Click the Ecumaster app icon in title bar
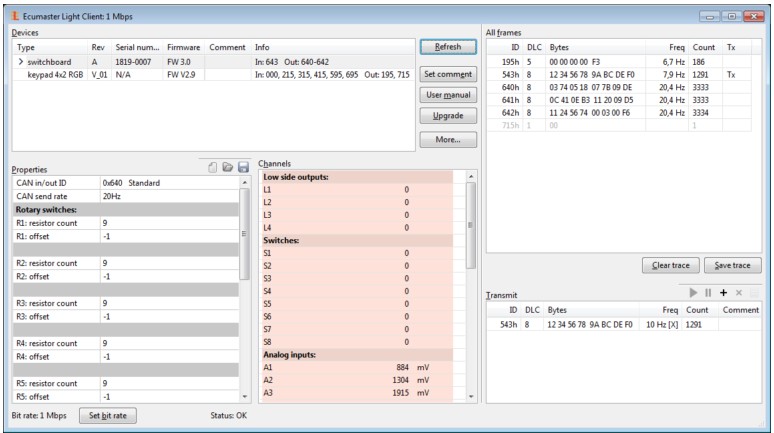 click(x=15, y=16)
